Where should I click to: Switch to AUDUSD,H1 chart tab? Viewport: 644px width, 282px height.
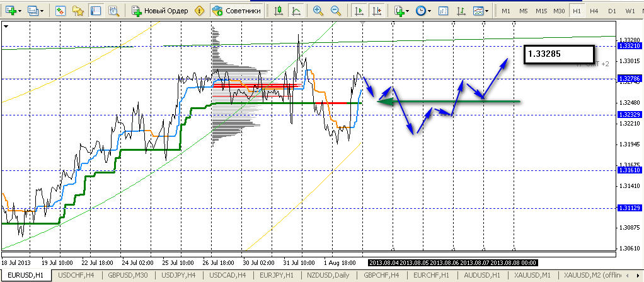click(482, 274)
